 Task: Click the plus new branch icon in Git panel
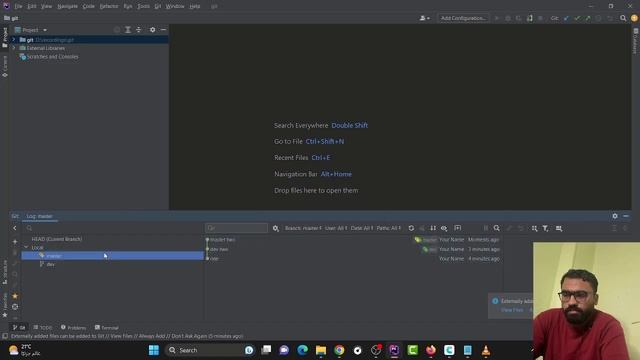coord(15,242)
